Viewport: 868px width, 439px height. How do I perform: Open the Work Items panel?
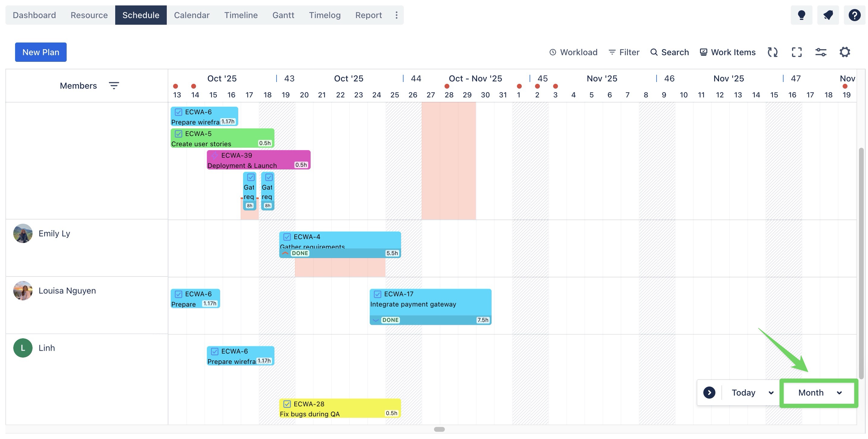tap(727, 52)
